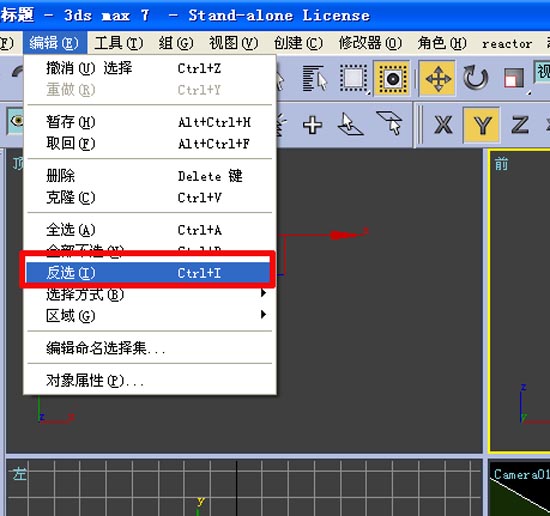Expand the 区域(G) region submenu

[150, 316]
